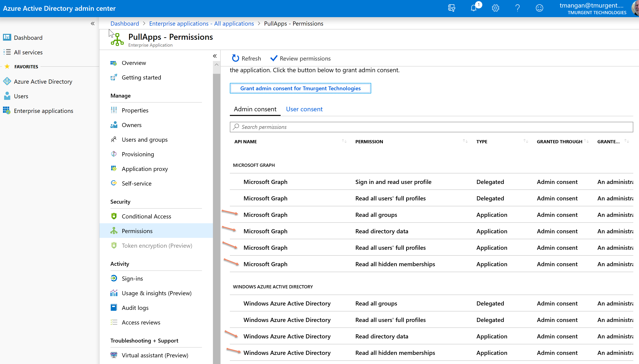Sort table by PERMISSION column arrows
Viewport: 639px width, 364px height.
click(x=465, y=141)
